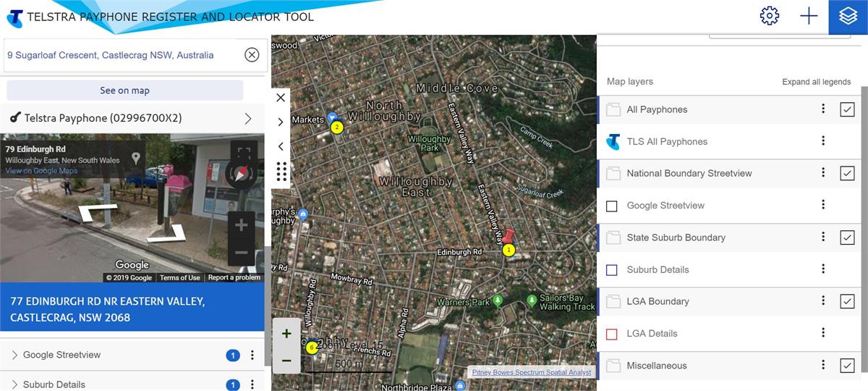The width and height of the screenshot is (868, 391).
Task: Expand the Google Streetview section
Action: [x=14, y=355]
